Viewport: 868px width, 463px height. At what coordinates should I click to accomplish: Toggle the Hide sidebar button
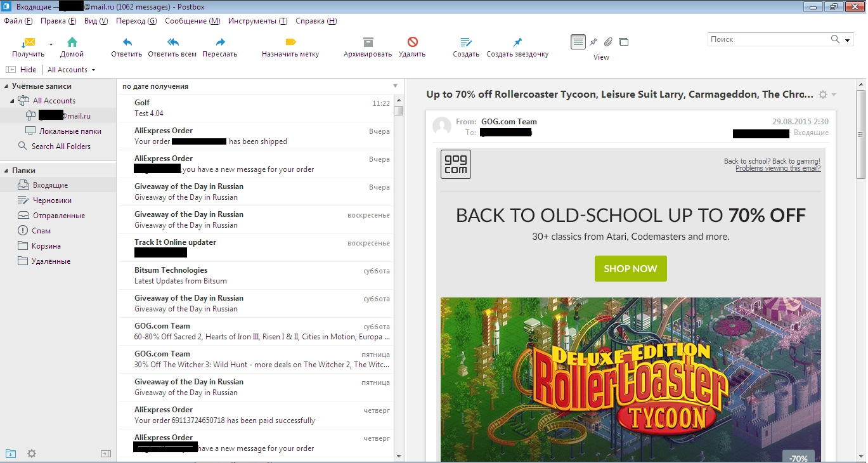pos(21,70)
